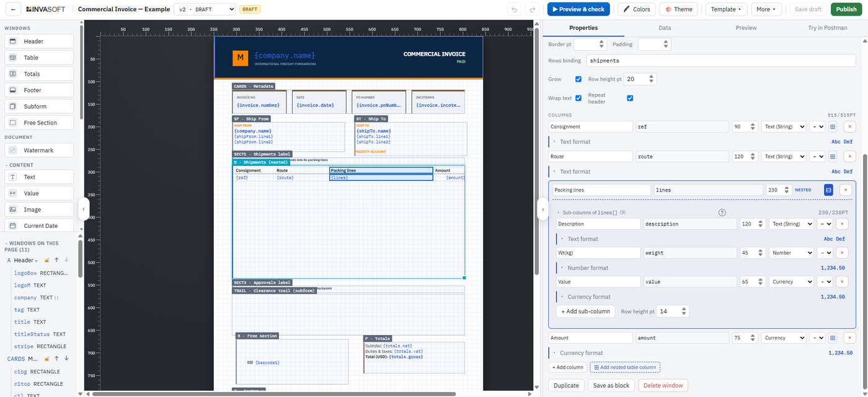
Task: Convert Consignment column to nested table
Action: click(x=833, y=126)
